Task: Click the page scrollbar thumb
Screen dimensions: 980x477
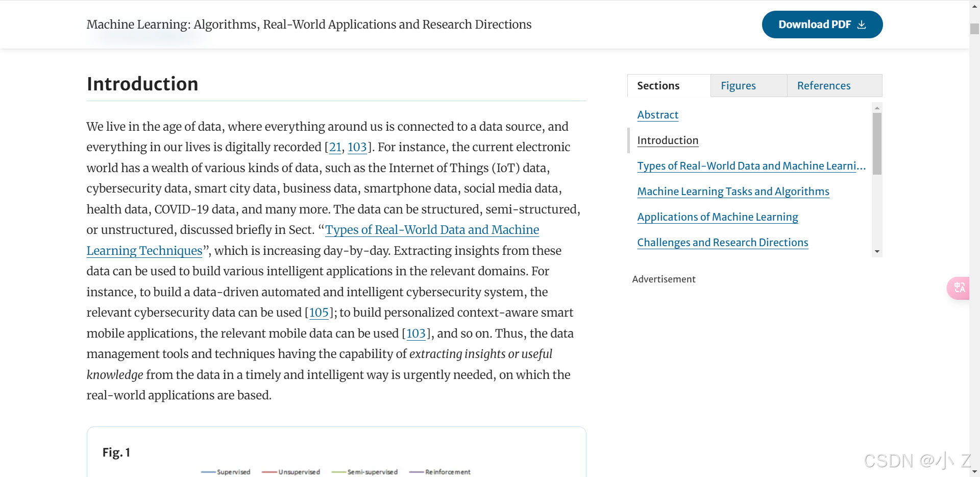Action: pos(974,29)
